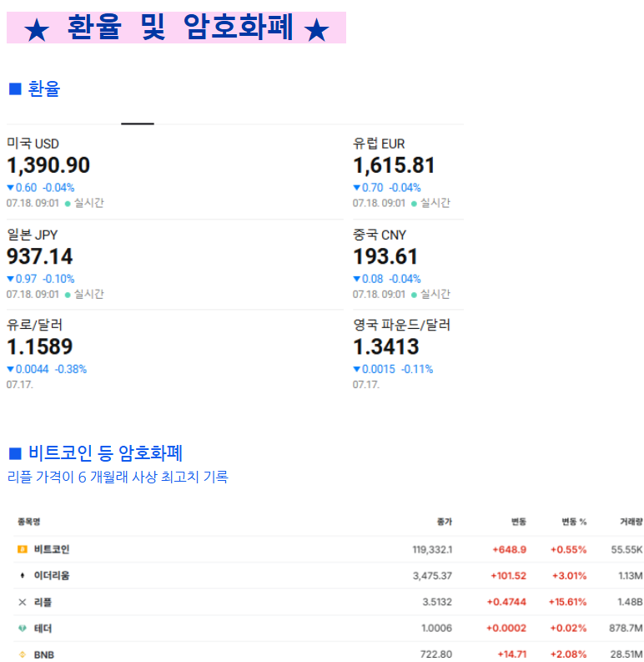644x662 pixels.
Task: Open the 중국 CNY rate card
Action: (408, 264)
